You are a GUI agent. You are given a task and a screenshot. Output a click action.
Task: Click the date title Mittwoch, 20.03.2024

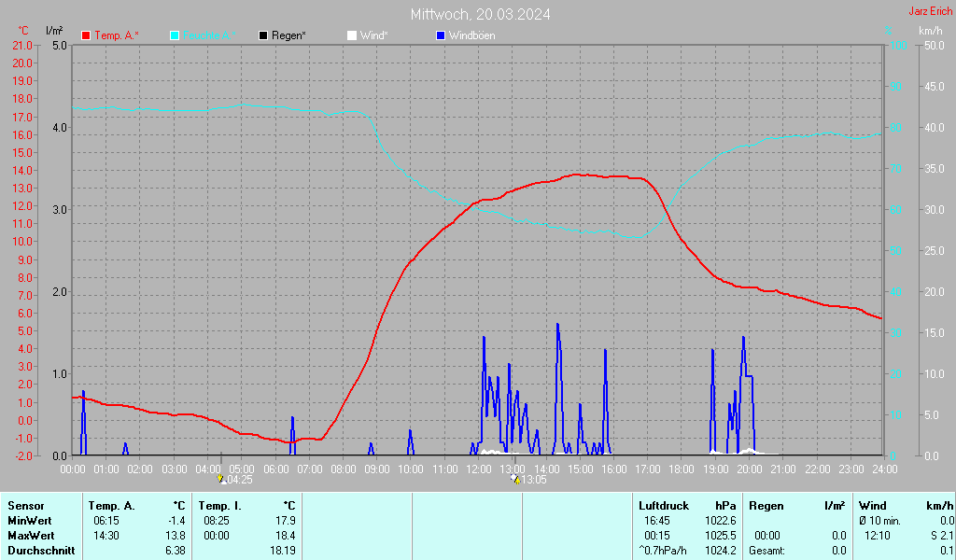point(480,14)
